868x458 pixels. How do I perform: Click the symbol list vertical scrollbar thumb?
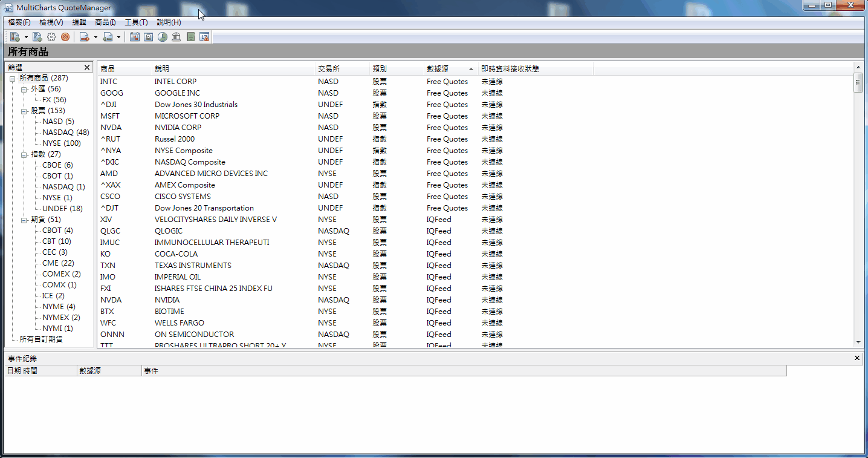(x=858, y=82)
